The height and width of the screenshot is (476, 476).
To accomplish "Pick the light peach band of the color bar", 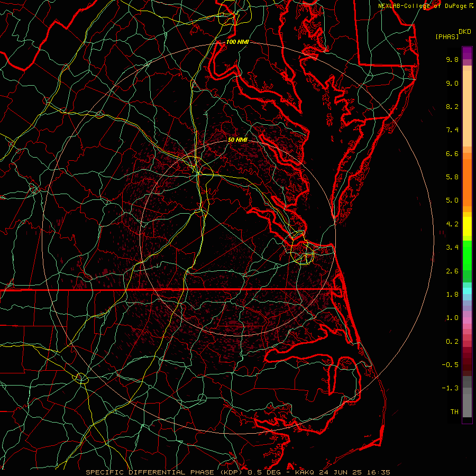I will pyautogui.click(x=467, y=108).
